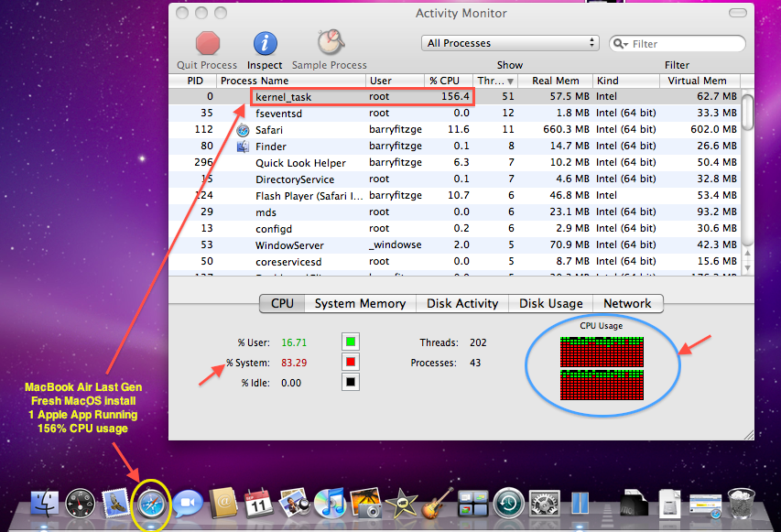Image resolution: width=781 pixels, height=532 pixels.
Task: Launch Preview from the Dock
Action: [294, 503]
